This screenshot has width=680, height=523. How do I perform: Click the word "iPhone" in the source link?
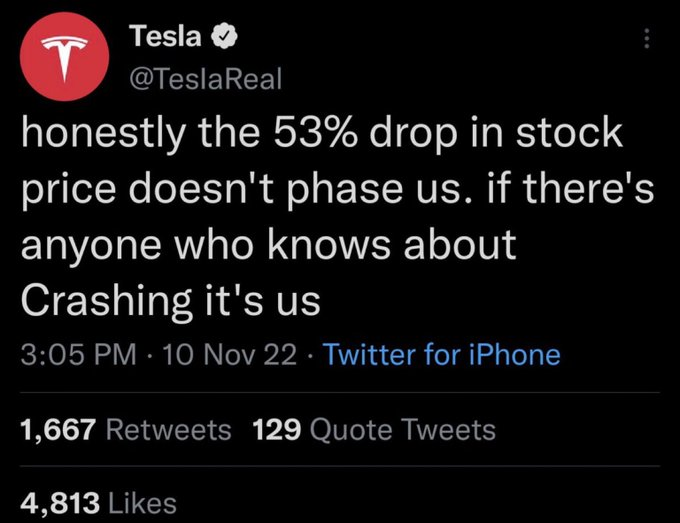click(515, 355)
